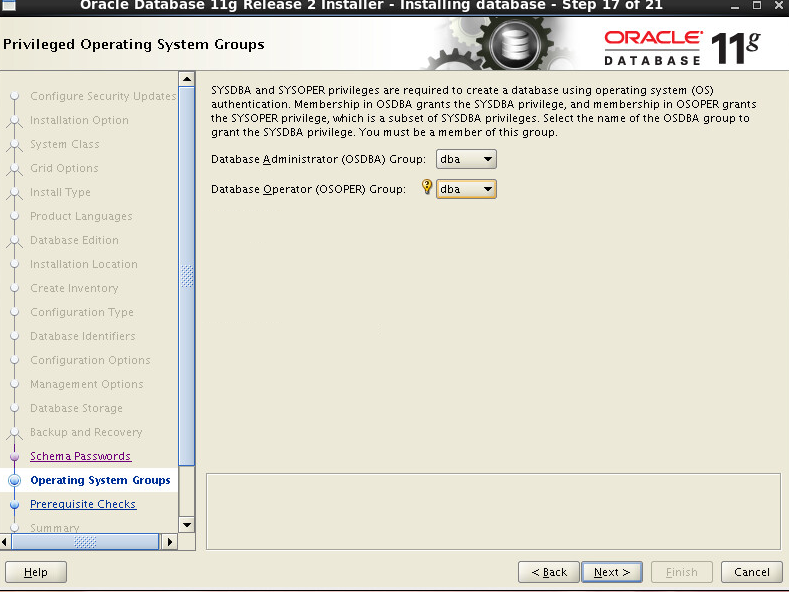Click the empty message area below the form
The height and width of the screenshot is (592, 789).
pos(493,511)
